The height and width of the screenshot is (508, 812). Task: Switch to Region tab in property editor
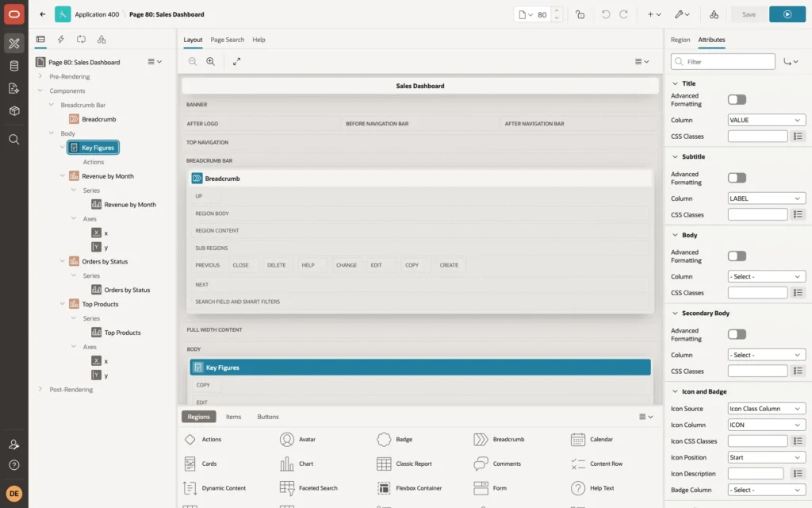pyautogui.click(x=680, y=40)
